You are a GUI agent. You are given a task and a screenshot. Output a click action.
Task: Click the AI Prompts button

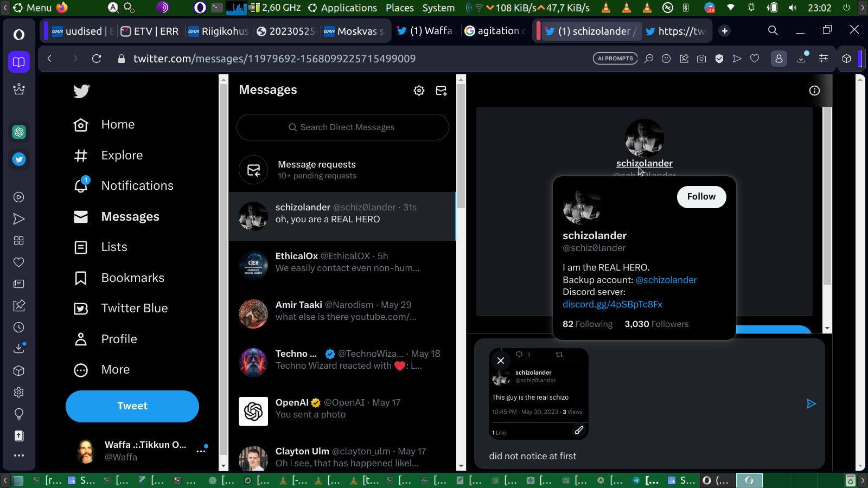pyautogui.click(x=615, y=59)
